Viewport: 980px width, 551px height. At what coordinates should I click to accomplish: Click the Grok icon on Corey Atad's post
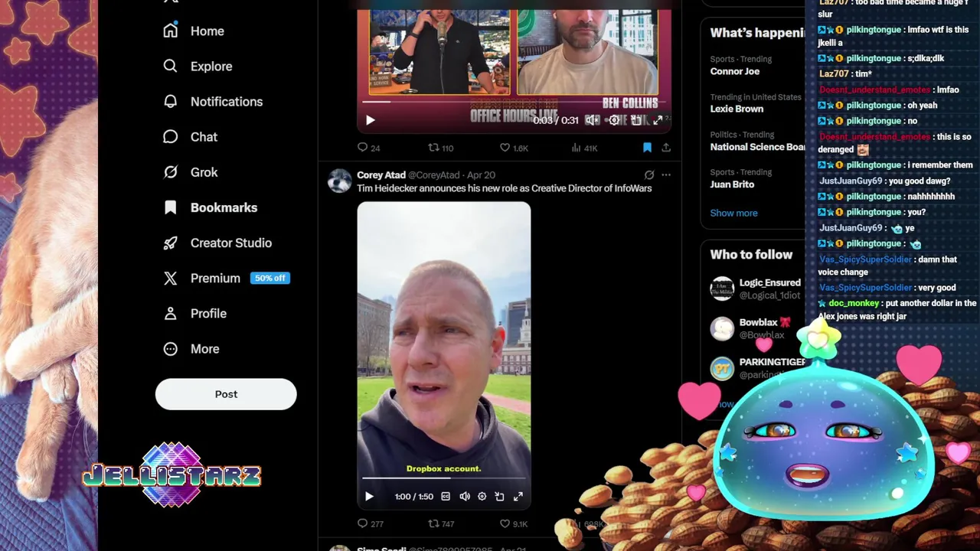pyautogui.click(x=649, y=175)
